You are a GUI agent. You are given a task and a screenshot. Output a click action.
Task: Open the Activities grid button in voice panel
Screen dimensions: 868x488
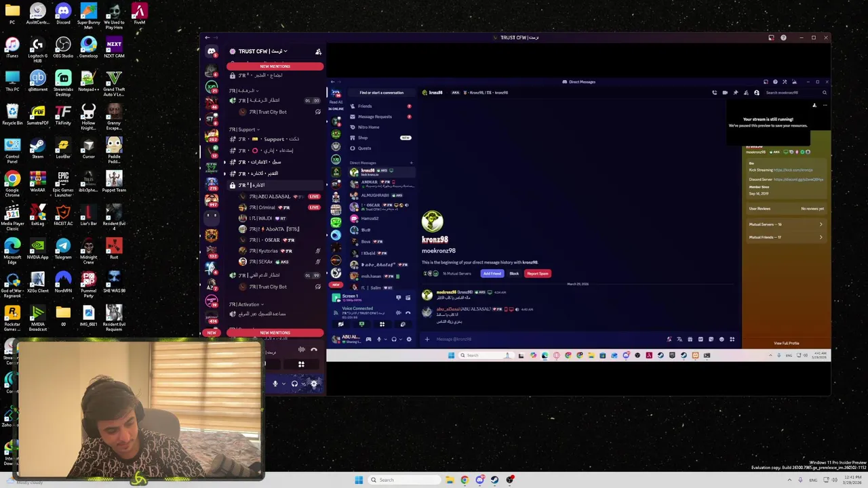tap(301, 364)
